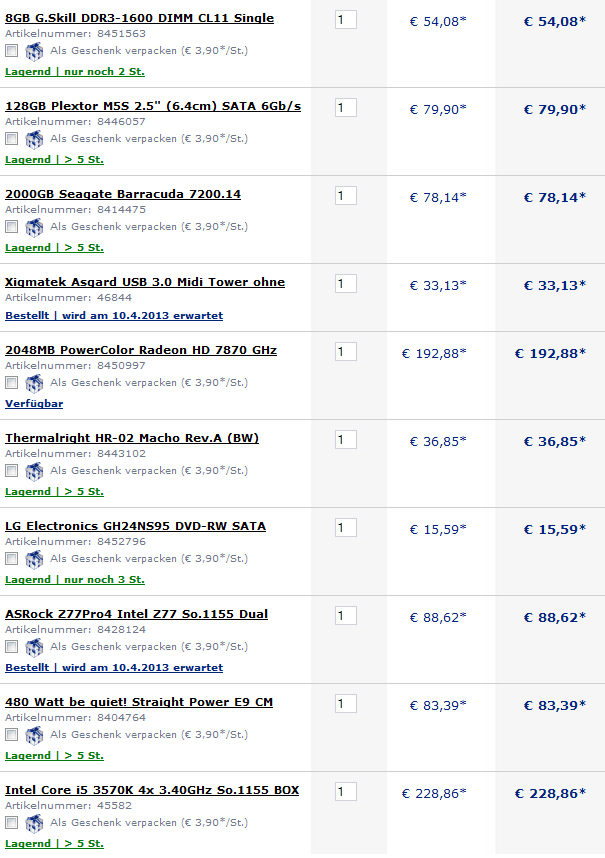Click 'Verfügbar' status under Radeon HD 7870
This screenshot has height=858, width=605.
click(34, 404)
